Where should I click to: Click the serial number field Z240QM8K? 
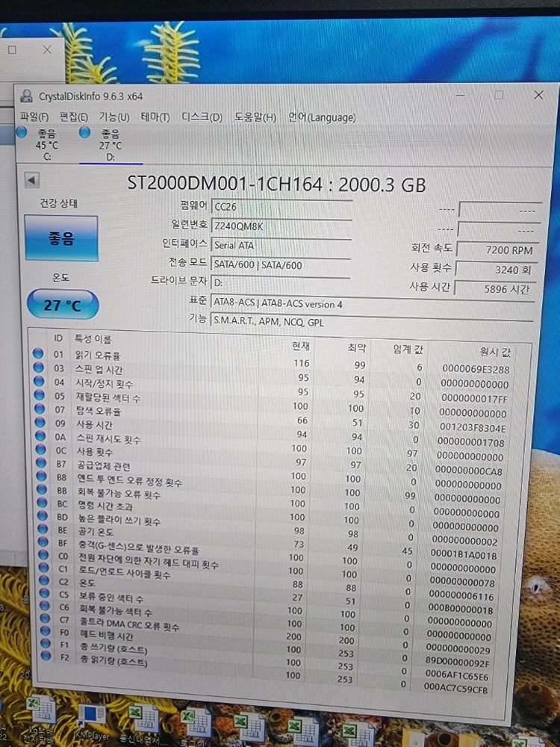pyautogui.click(x=281, y=226)
